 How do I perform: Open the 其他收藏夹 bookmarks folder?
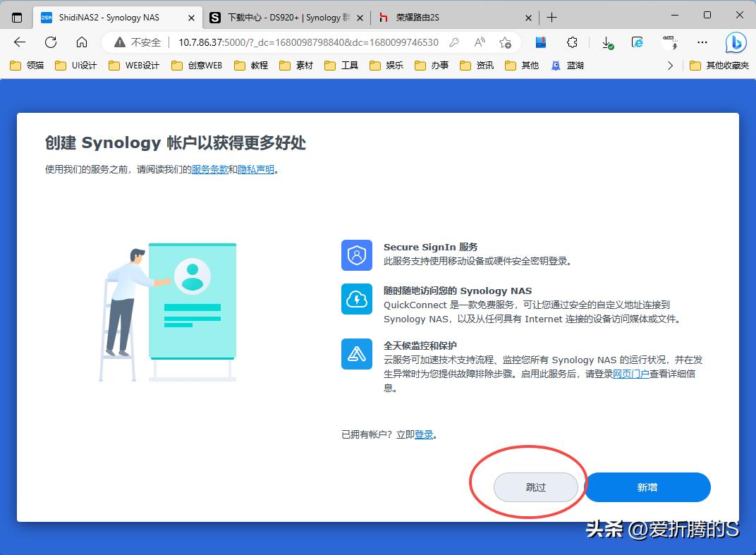tap(720, 65)
